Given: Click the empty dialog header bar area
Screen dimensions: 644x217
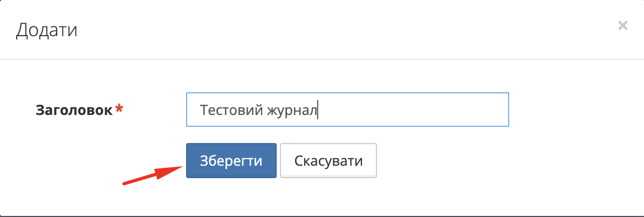Looking at the screenshot, I should 324,30.
